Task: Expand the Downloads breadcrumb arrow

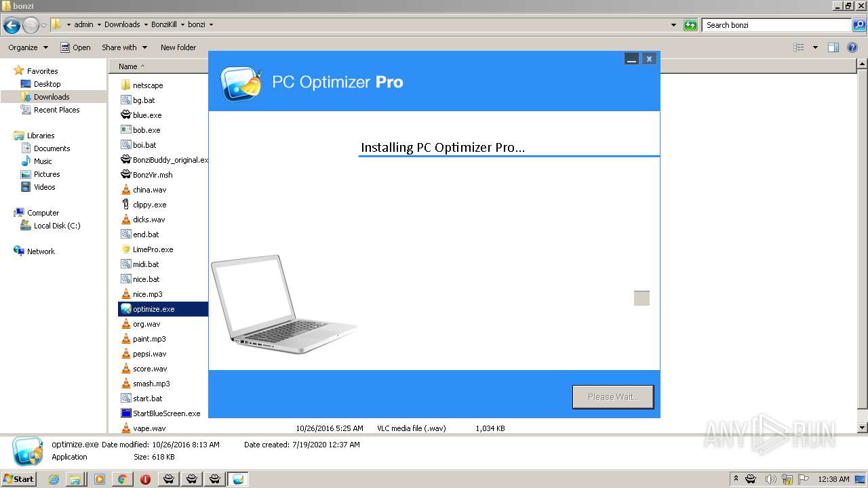Action: pos(146,24)
